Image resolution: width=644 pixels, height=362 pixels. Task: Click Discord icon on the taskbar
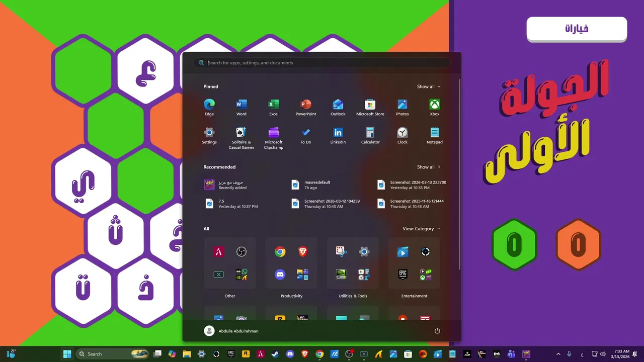tap(290, 354)
